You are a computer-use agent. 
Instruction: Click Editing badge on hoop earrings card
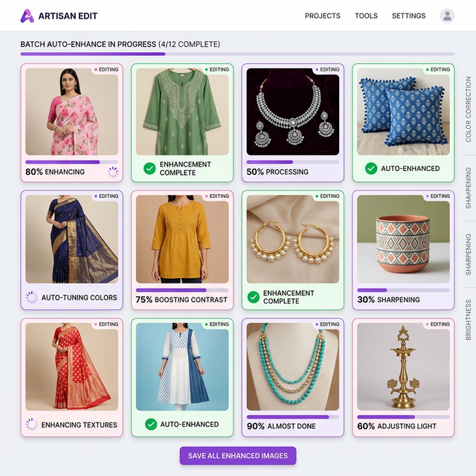pyautogui.click(x=327, y=196)
